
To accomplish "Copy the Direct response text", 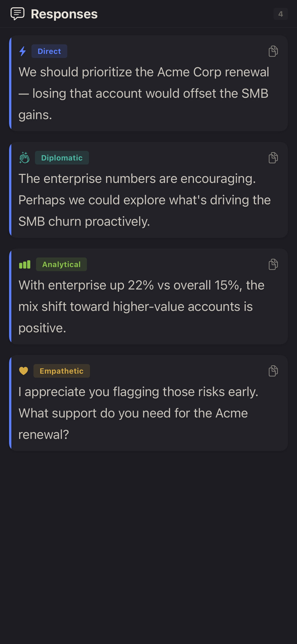I will [273, 51].
